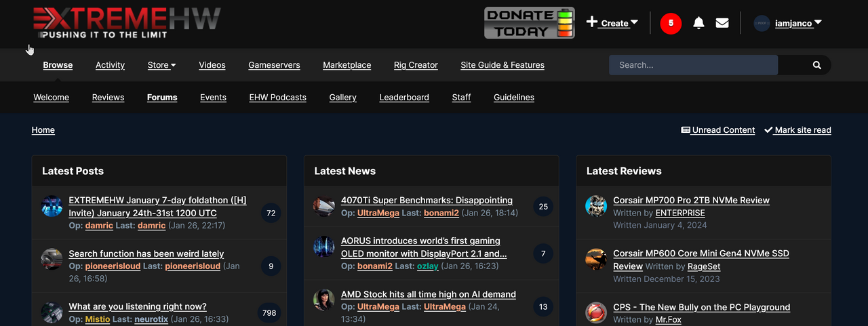Click the search magnifier icon

[817, 65]
